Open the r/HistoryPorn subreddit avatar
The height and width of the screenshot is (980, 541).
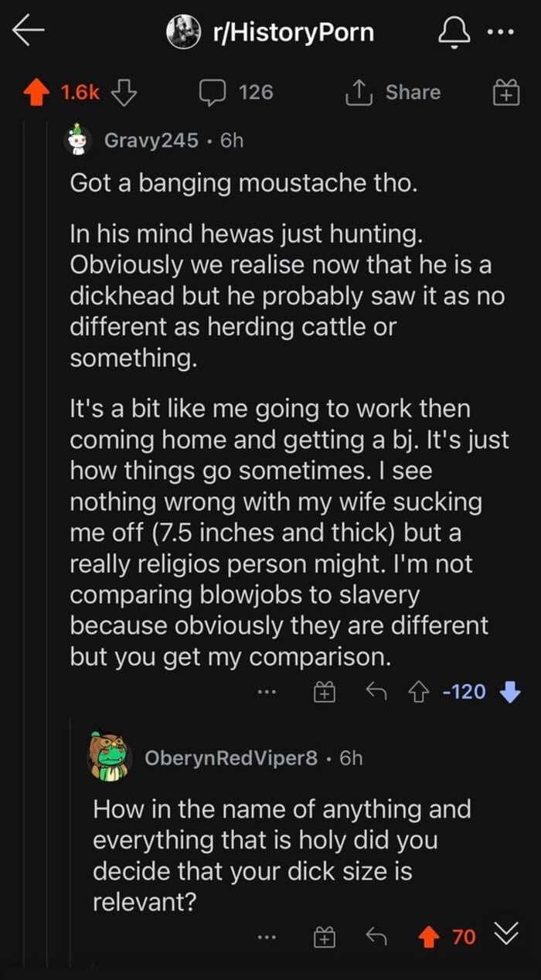[183, 32]
